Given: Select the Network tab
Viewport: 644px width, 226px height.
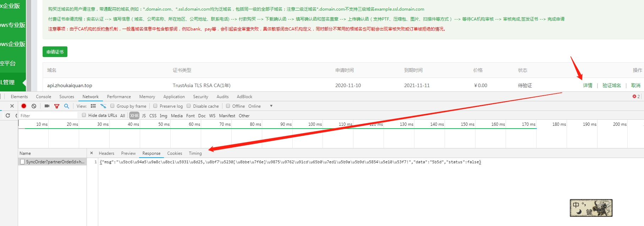Looking at the screenshot, I should pos(90,96).
